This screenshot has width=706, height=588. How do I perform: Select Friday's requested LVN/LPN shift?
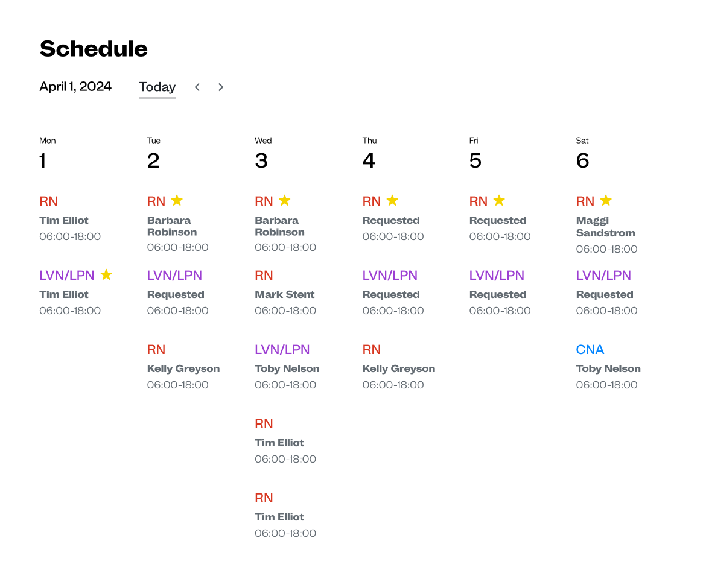[498, 294]
